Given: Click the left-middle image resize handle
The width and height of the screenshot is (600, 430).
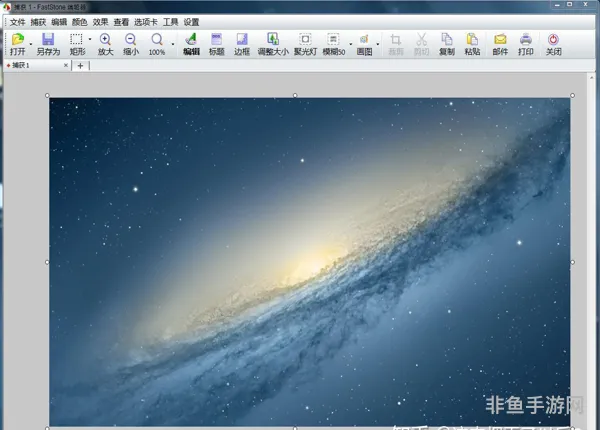Looking at the screenshot, I should tap(47, 262).
